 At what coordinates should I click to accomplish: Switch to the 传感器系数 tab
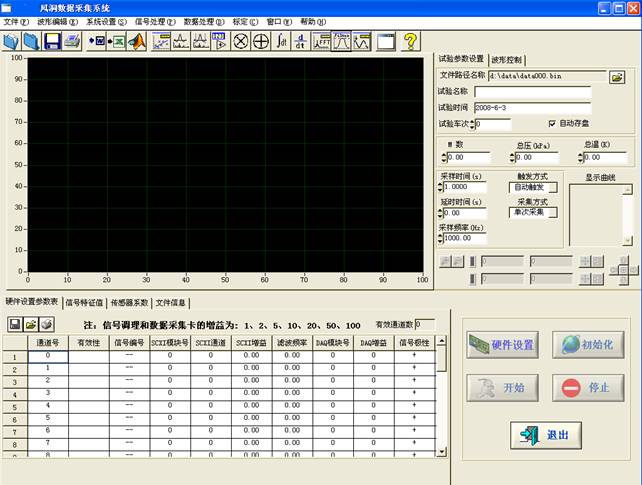pos(129,302)
